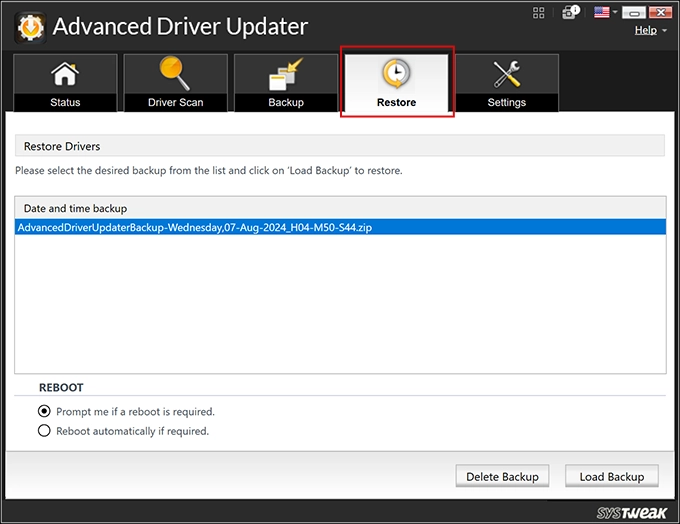Select the AdvancedDriverUpdaterBackup zip entry

[x=340, y=227]
